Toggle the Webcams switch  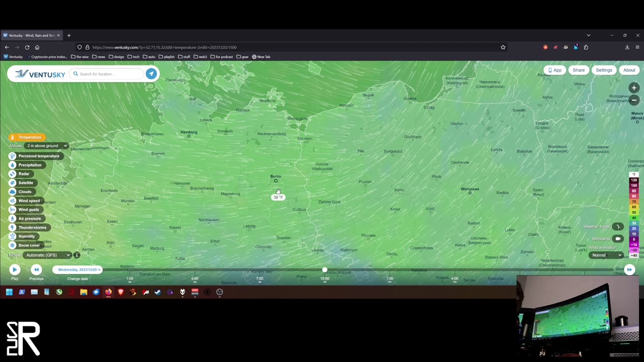point(618,239)
